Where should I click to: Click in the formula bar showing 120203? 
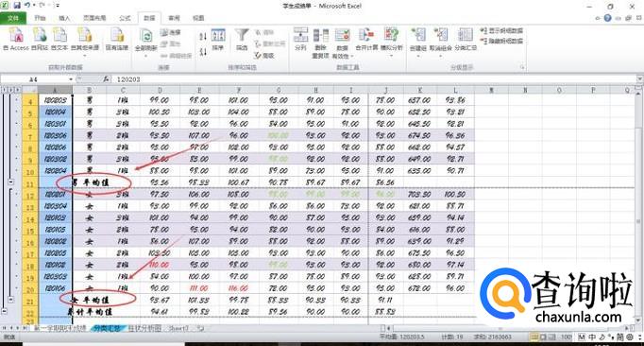(369, 79)
